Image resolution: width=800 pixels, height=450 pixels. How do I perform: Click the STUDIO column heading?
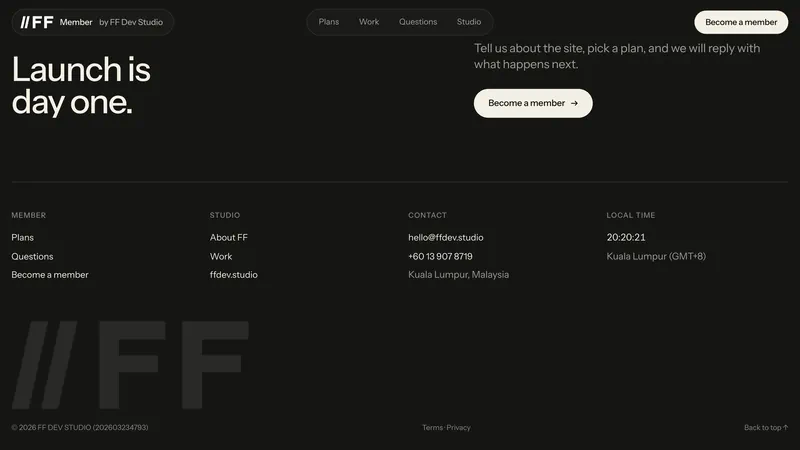pos(225,215)
